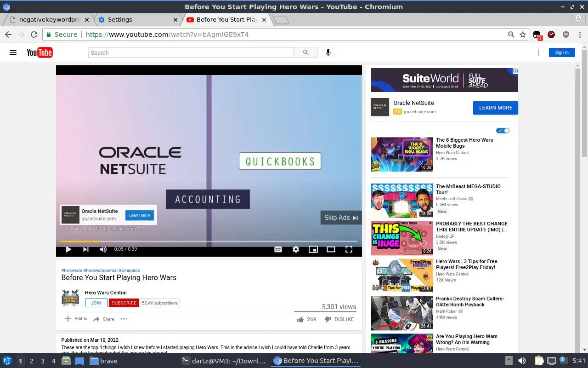Focus the YouTube search field

point(191,52)
